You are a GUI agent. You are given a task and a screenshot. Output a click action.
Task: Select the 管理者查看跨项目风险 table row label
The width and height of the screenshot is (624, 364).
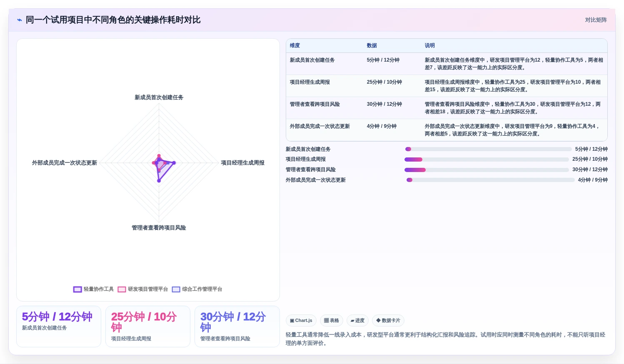(315, 104)
